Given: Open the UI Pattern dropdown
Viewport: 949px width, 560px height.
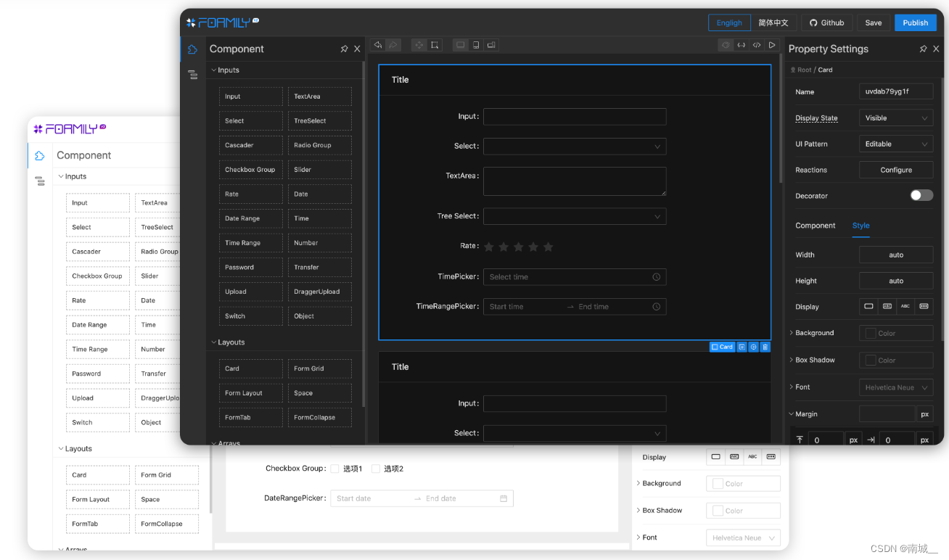Looking at the screenshot, I should tap(895, 144).
